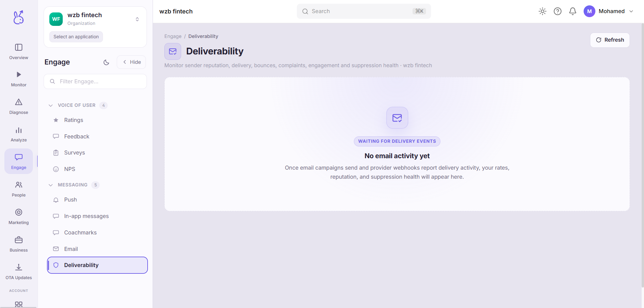The image size is (644, 308).
Task: Open Surveys in the sidebar
Action: (97, 153)
